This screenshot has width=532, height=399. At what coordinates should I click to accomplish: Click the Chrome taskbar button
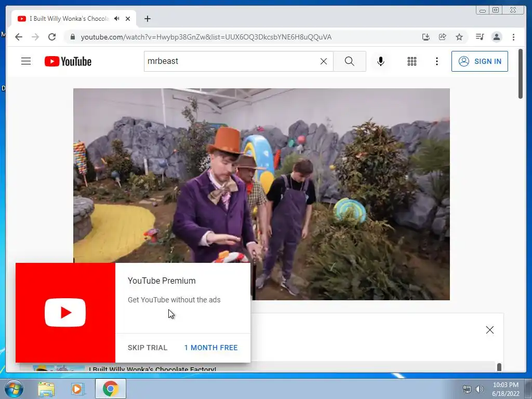(111, 389)
